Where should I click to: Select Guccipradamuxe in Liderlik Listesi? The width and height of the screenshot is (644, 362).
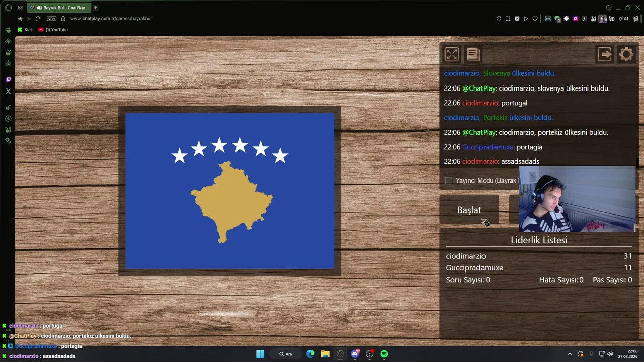click(x=474, y=268)
